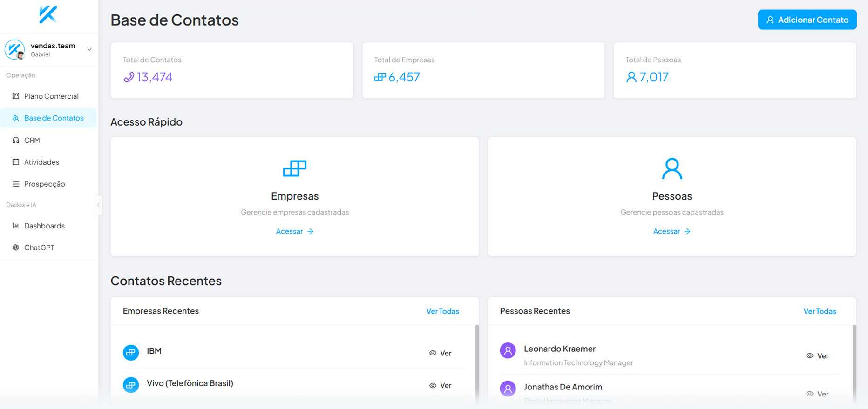Expand the vendas.team account dropdown
Image resolution: width=868 pixels, height=409 pixels.
pyautogui.click(x=89, y=49)
